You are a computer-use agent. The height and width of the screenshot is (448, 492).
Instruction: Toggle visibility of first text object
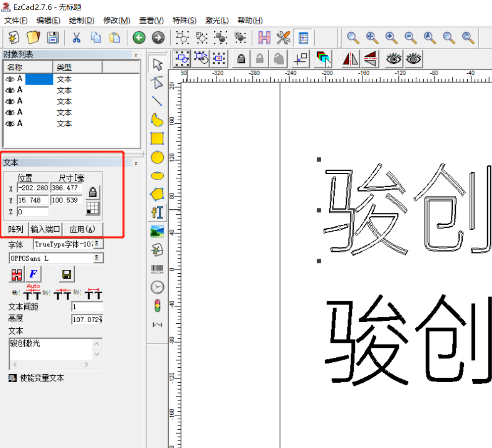(x=10, y=79)
